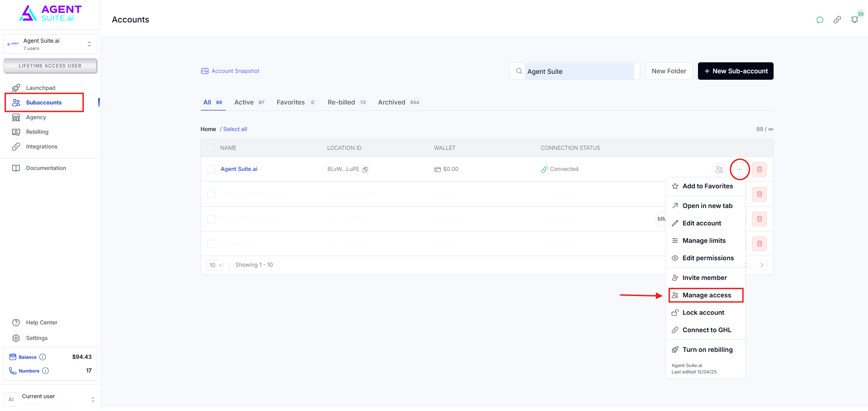Click the Home breadcrumb
This screenshot has width=868, height=411.
[x=208, y=129]
